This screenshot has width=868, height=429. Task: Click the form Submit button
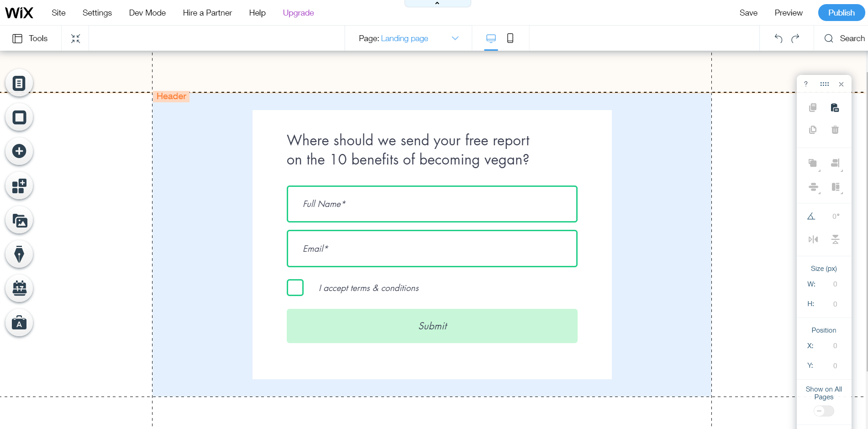point(432,326)
